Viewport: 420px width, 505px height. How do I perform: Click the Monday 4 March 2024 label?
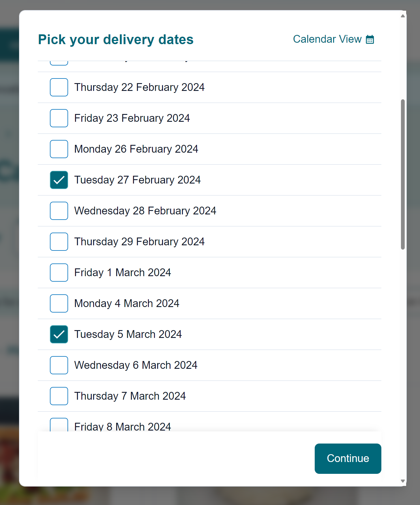click(127, 303)
